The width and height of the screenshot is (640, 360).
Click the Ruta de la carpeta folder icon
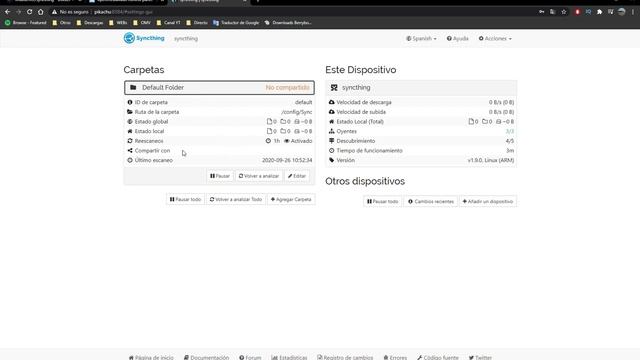point(130,112)
